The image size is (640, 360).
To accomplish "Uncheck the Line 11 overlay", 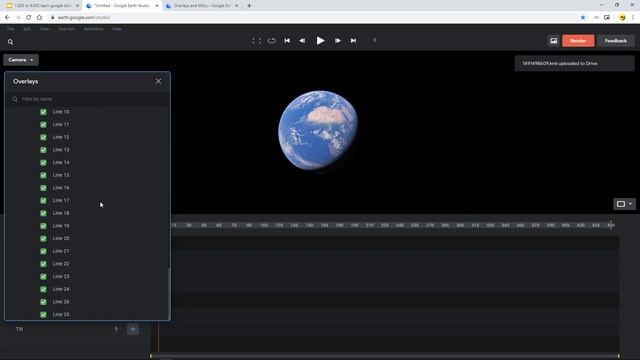I will coord(43,124).
